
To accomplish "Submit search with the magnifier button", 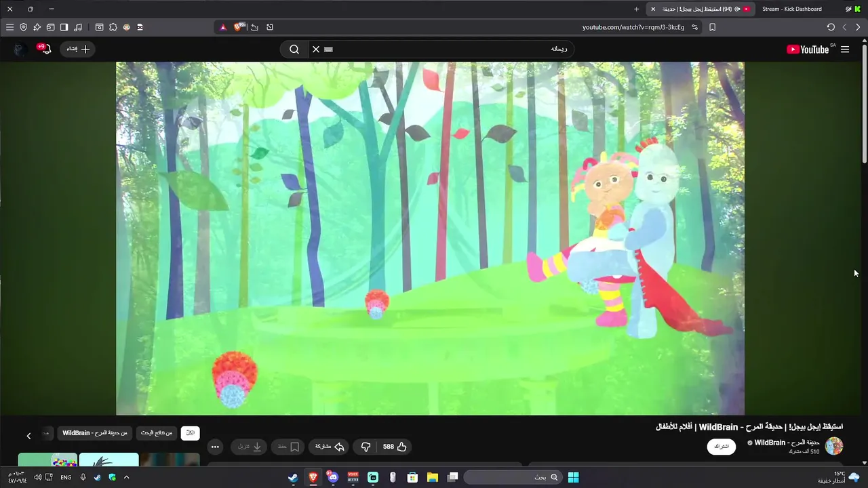I will coord(294,49).
